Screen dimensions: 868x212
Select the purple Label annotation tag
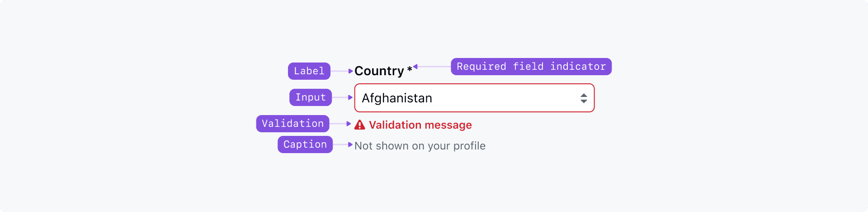point(309,71)
